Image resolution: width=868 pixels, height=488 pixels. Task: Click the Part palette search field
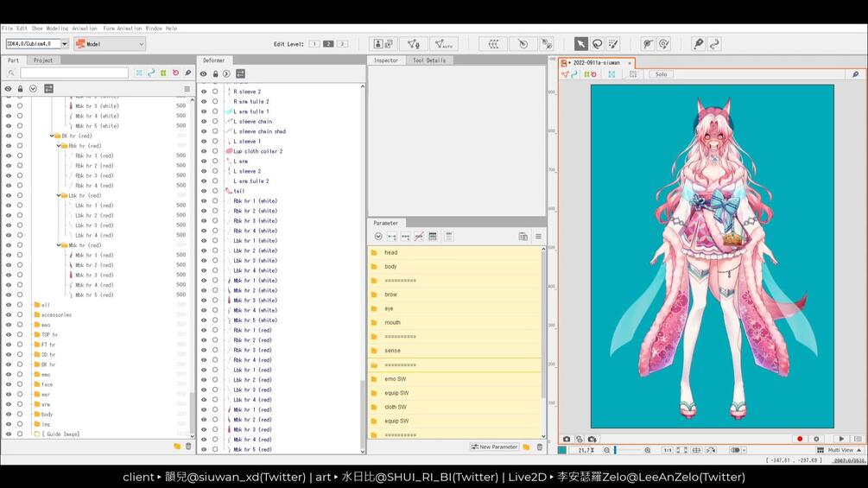(74, 73)
